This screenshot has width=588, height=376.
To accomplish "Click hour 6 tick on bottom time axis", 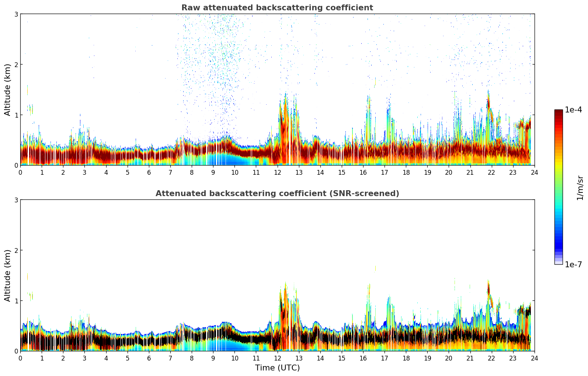I will (149, 358).
